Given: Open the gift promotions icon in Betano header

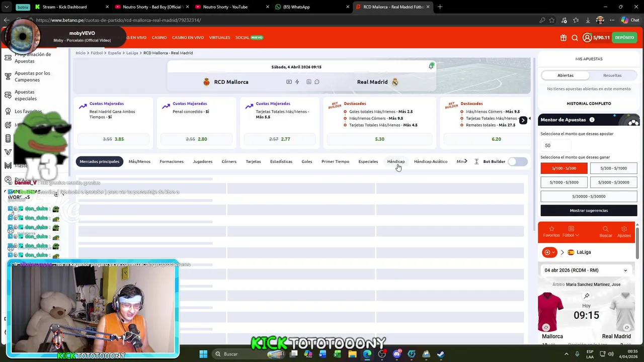Looking at the screenshot, I should [x=563, y=38].
